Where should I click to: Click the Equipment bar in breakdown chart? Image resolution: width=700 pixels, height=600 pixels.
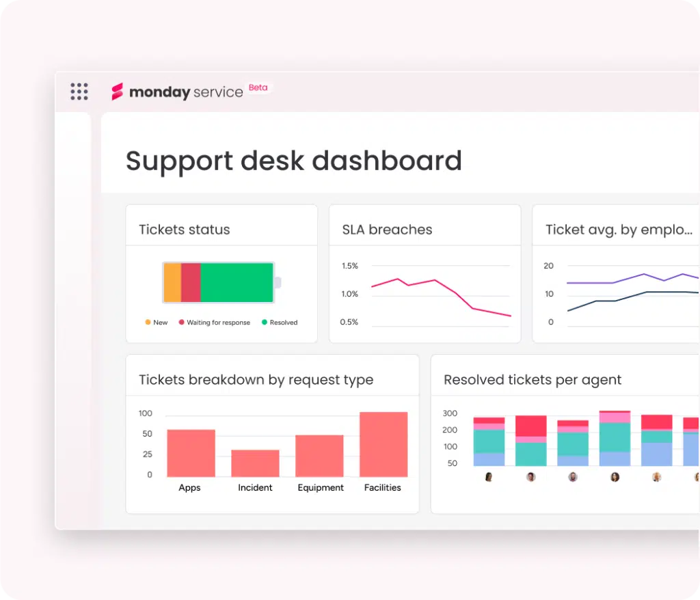(x=320, y=456)
